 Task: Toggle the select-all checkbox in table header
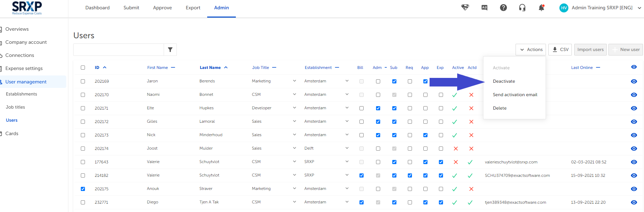click(83, 68)
